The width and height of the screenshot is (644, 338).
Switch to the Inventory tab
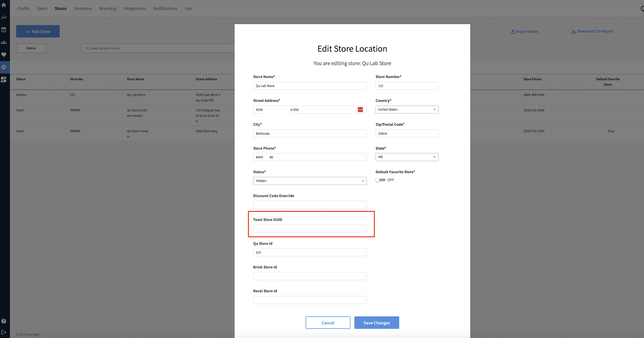click(x=83, y=8)
